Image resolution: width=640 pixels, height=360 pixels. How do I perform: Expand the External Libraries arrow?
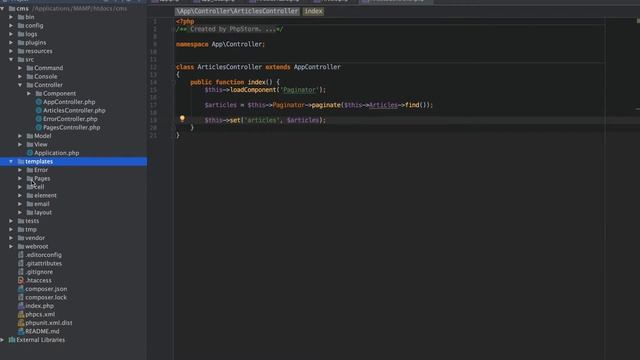pos(2,340)
